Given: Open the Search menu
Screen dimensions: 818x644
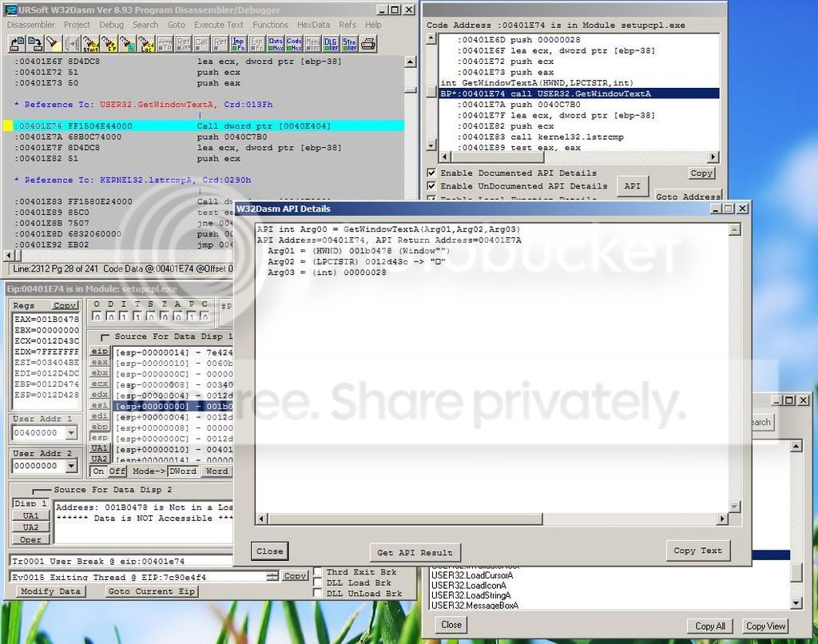Looking at the screenshot, I should [x=145, y=25].
